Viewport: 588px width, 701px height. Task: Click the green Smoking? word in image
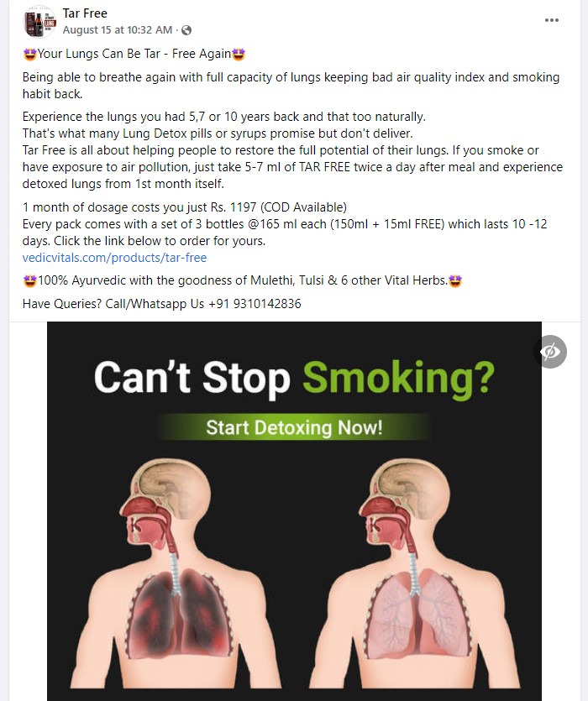(x=399, y=379)
